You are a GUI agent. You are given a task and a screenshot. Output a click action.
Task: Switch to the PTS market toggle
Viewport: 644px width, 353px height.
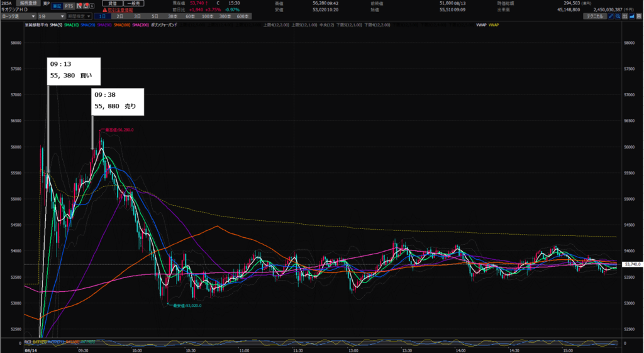pyautogui.click(x=69, y=6)
